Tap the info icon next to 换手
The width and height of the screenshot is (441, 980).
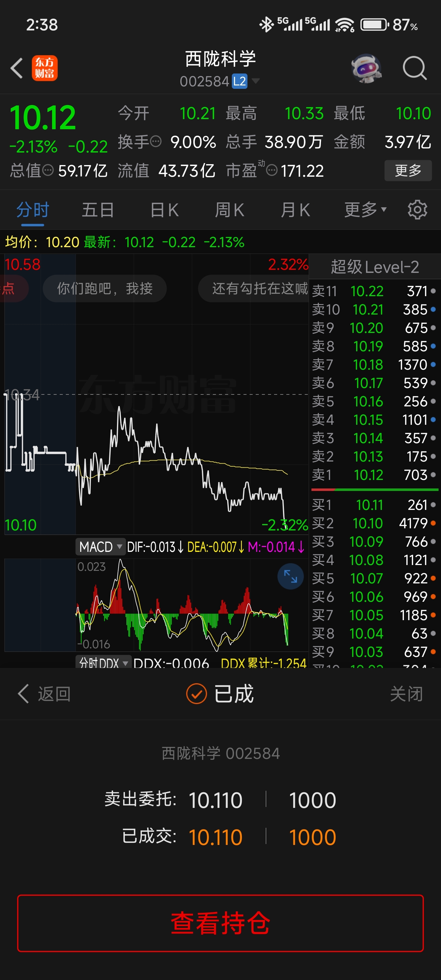(156, 142)
